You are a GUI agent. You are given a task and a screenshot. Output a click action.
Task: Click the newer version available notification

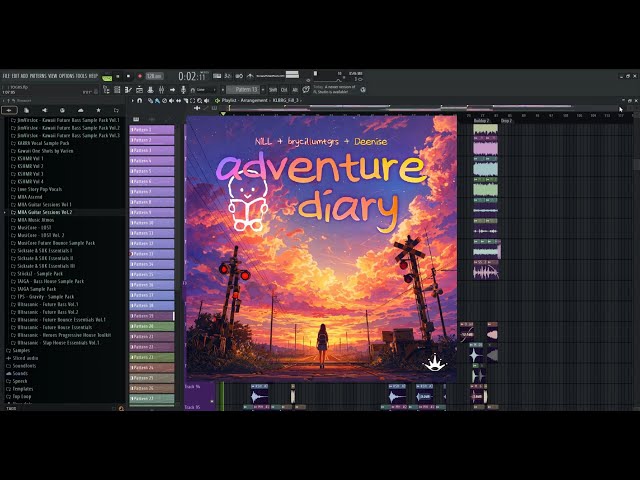335,89
